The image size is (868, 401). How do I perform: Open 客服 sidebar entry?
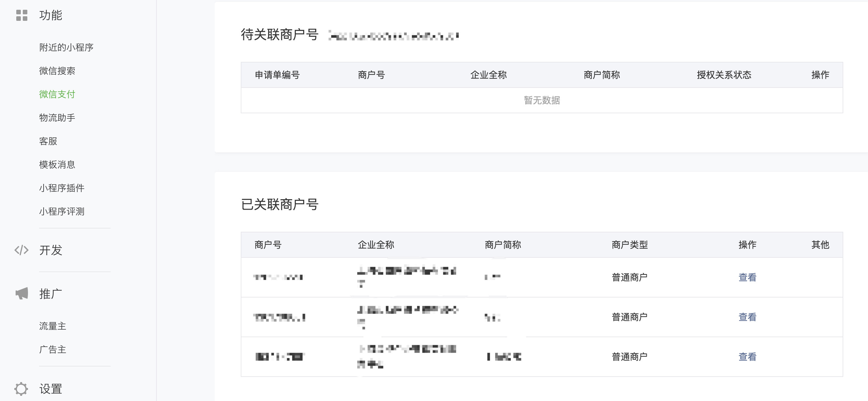click(48, 141)
